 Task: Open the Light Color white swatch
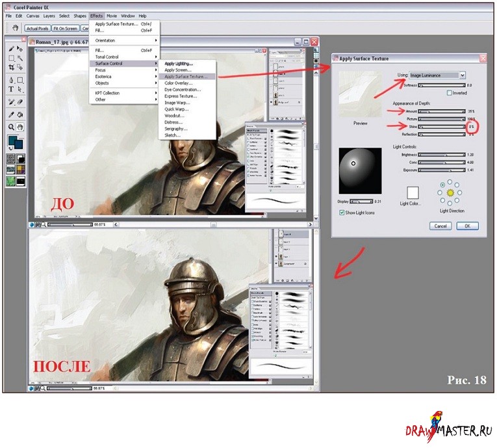(x=413, y=192)
